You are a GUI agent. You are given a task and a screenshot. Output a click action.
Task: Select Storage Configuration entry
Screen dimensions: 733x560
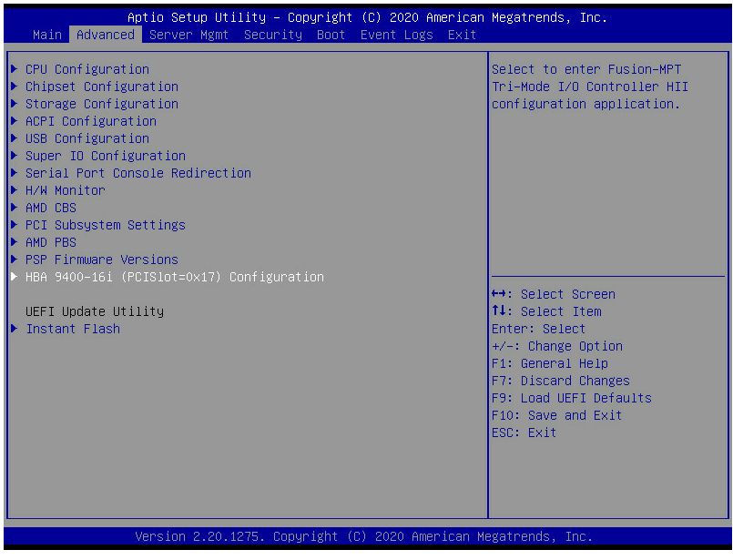[x=102, y=104]
